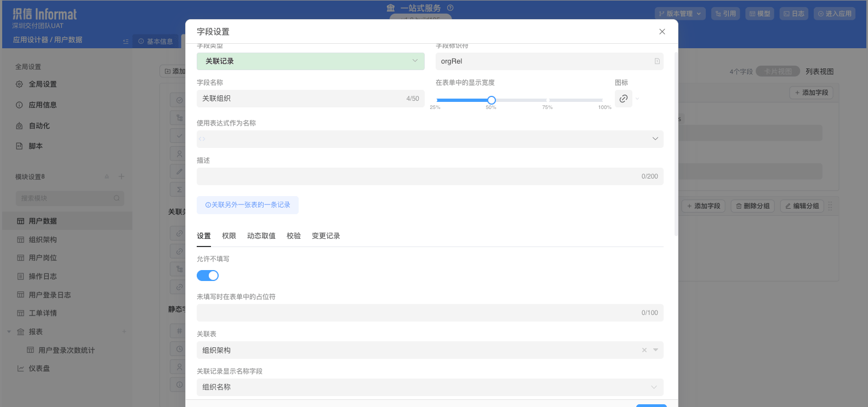This screenshot has width=868, height=407.
Task: Open the 字段类型 关联记录 dropdown
Action: coord(310,61)
